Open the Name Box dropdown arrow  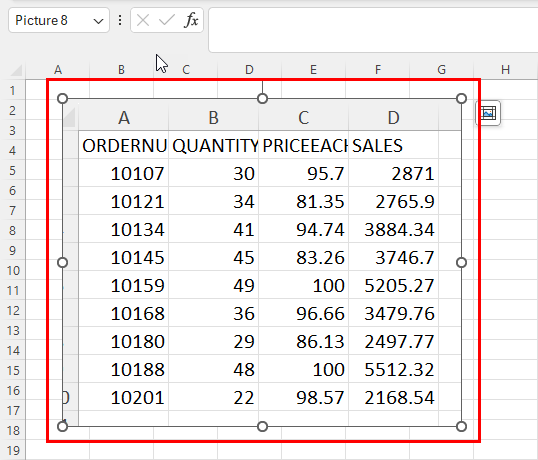point(98,21)
